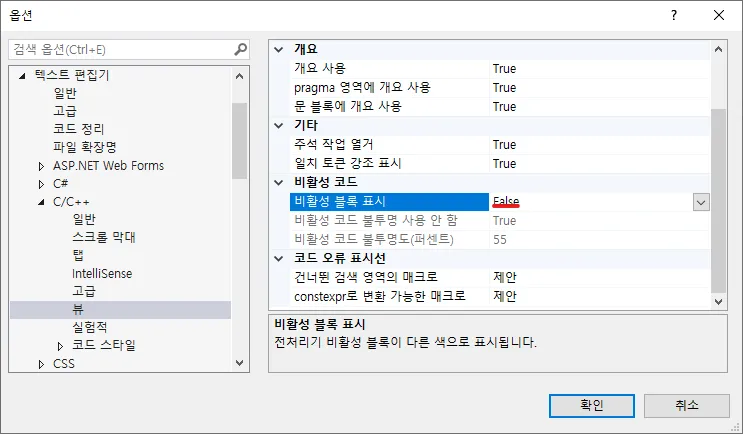Image resolution: width=743 pixels, height=434 pixels.
Task: Open the 비활성 블록 표시 value dropdown
Action: 701,202
